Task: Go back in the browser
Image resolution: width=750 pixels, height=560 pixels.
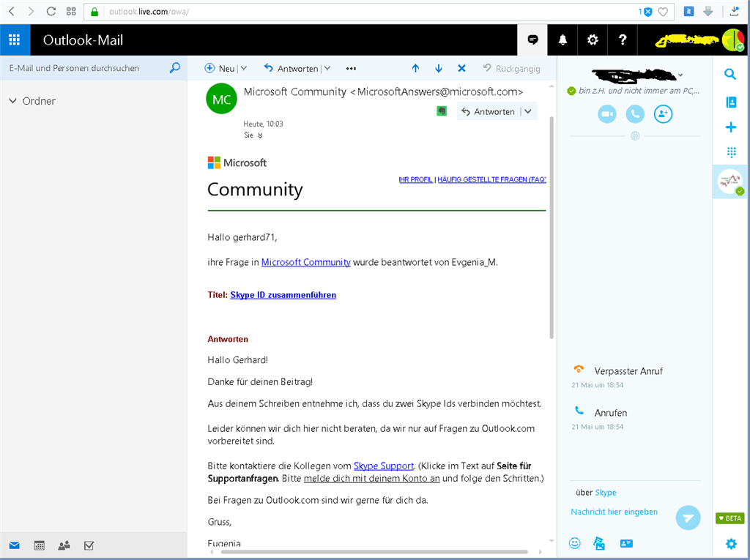Action: pos(12,11)
